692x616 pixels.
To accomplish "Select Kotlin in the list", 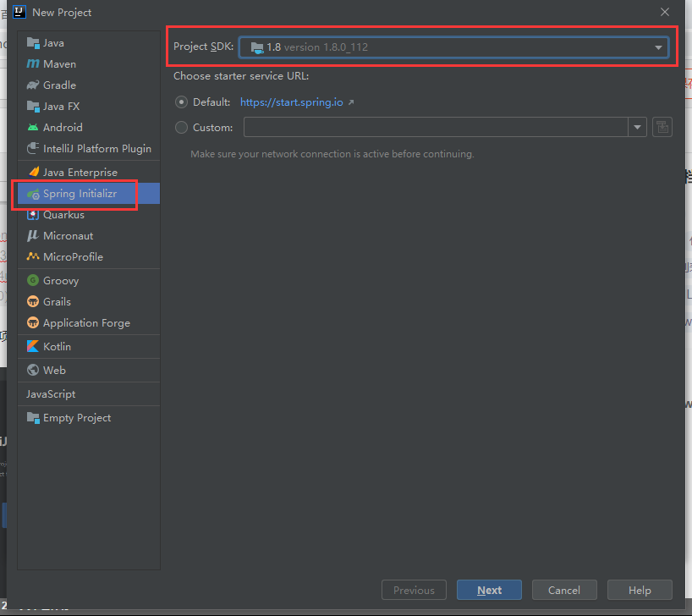I will 89,347.
